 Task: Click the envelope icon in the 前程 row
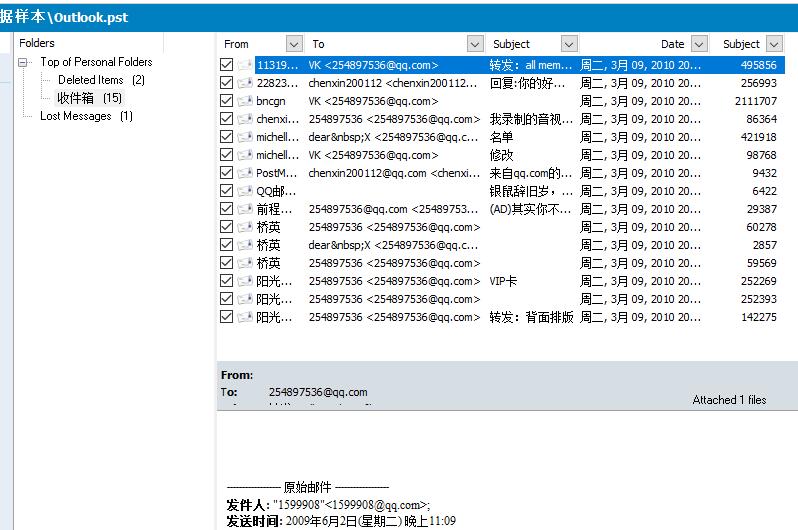coord(245,209)
